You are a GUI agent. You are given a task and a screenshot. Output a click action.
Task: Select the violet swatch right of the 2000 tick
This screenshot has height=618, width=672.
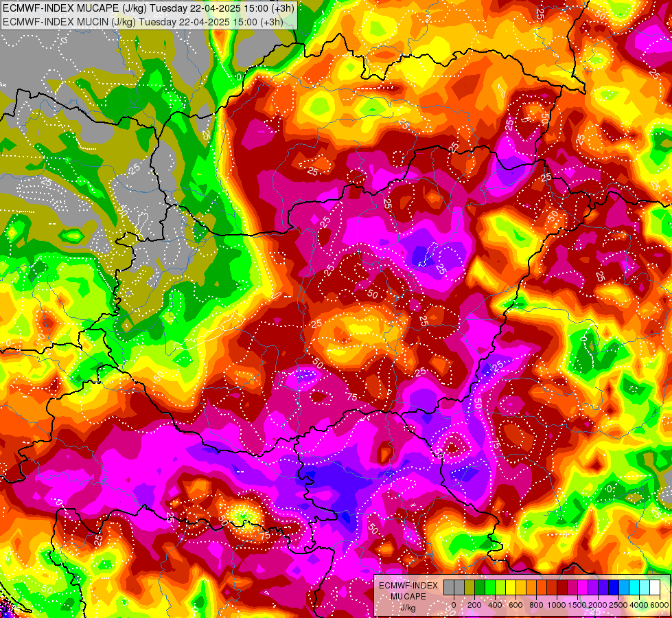[x=603, y=587]
